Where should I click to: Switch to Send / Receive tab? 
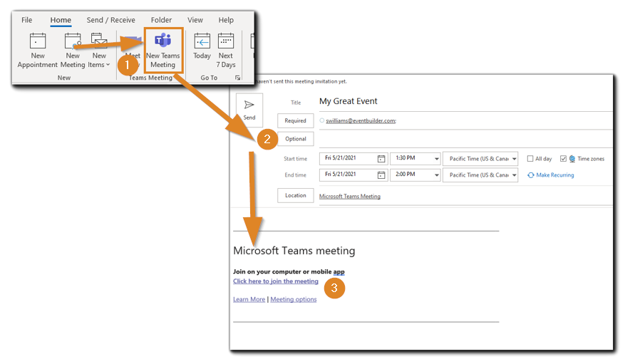pos(111,20)
